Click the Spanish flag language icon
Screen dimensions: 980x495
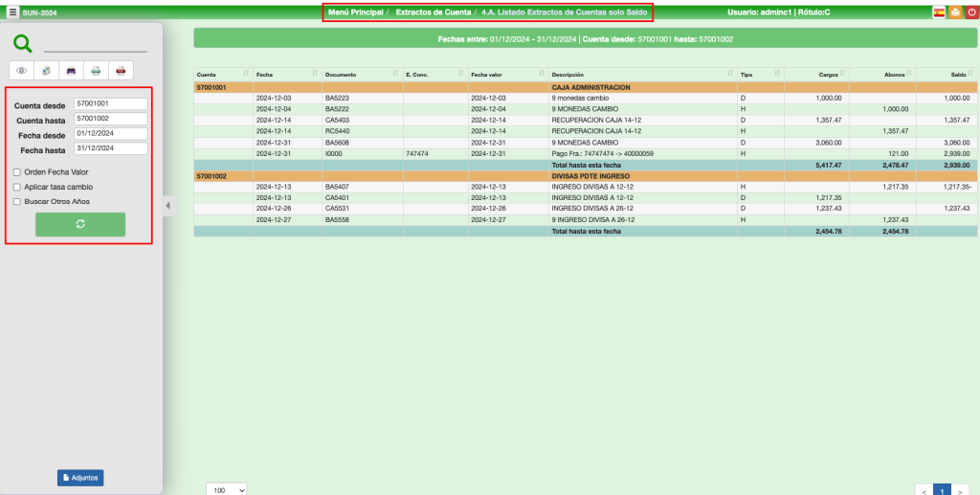[x=939, y=12]
